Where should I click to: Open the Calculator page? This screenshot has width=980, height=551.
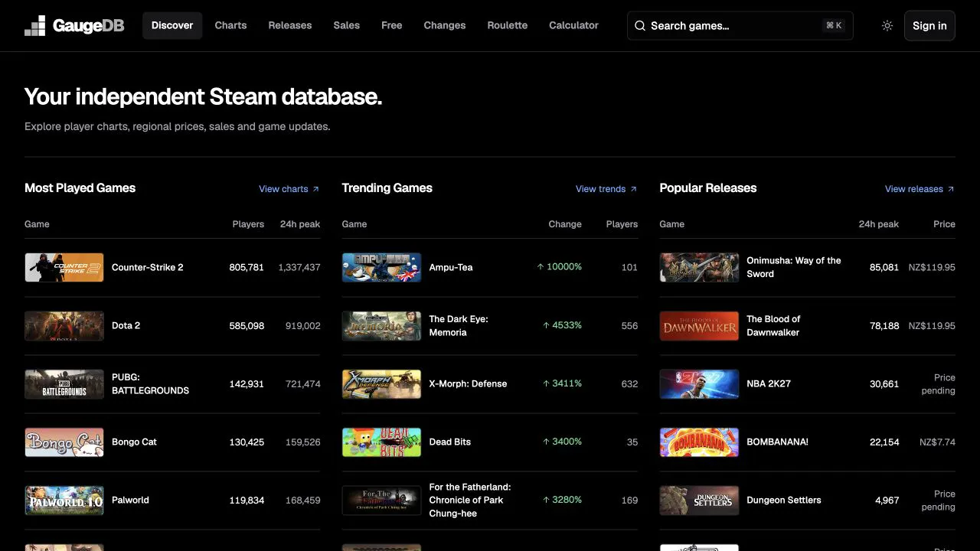click(x=574, y=25)
